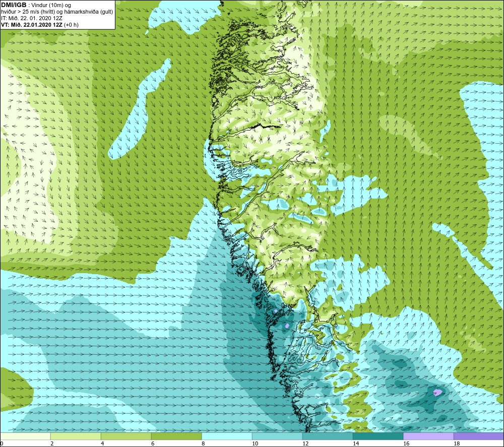Click the "Vindur (10m) og" text
Viewport: 504px width, 447px height.
click(x=51, y=5)
